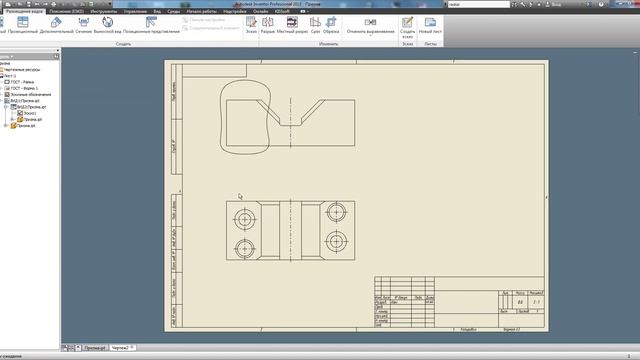Click Новый лист button
The width and height of the screenshot is (640, 360).
coord(430,25)
